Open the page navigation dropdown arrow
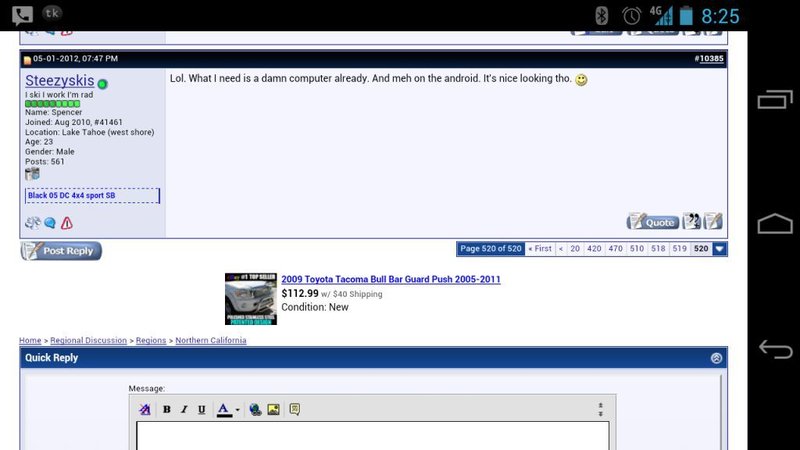The image size is (800, 450). (719, 249)
